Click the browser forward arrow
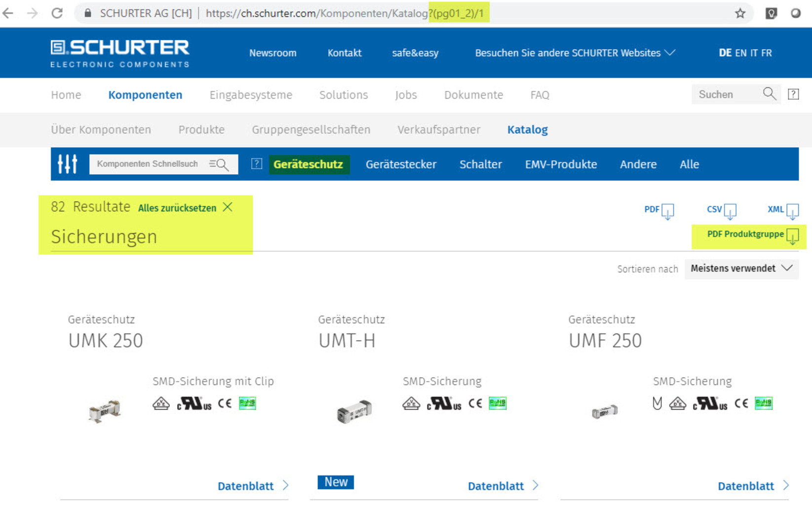This screenshot has width=812, height=514. click(32, 13)
